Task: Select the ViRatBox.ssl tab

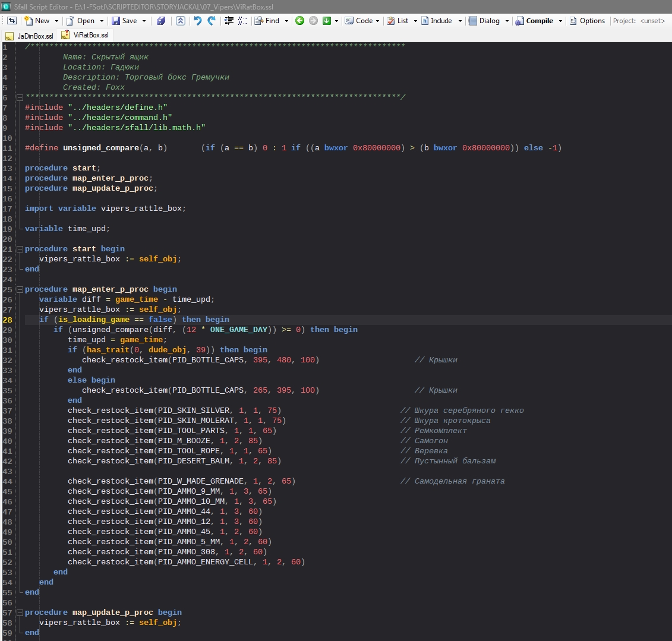Action: [x=85, y=35]
